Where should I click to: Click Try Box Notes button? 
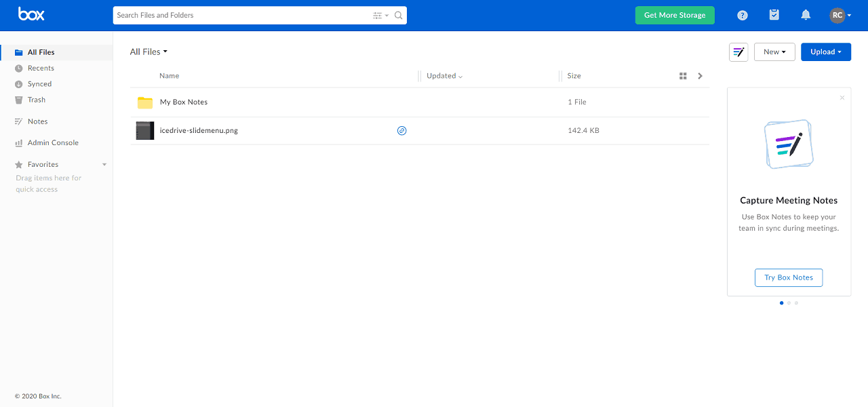(x=789, y=277)
